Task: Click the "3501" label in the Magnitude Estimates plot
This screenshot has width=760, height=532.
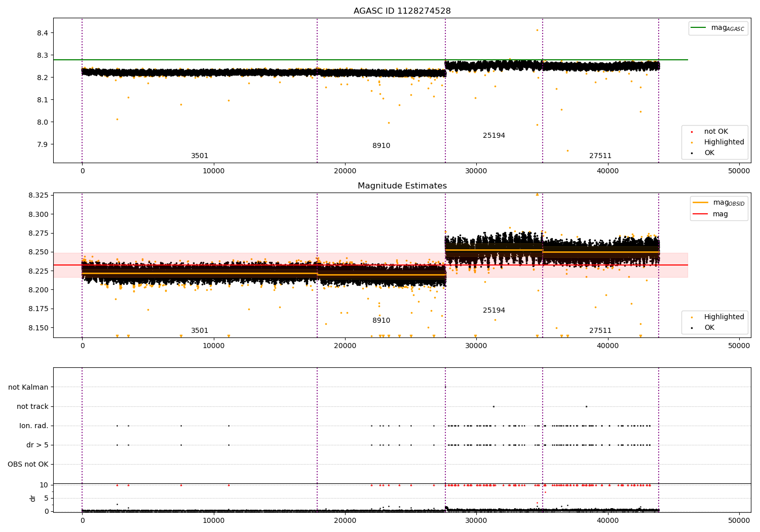Action: click(200, 331)
